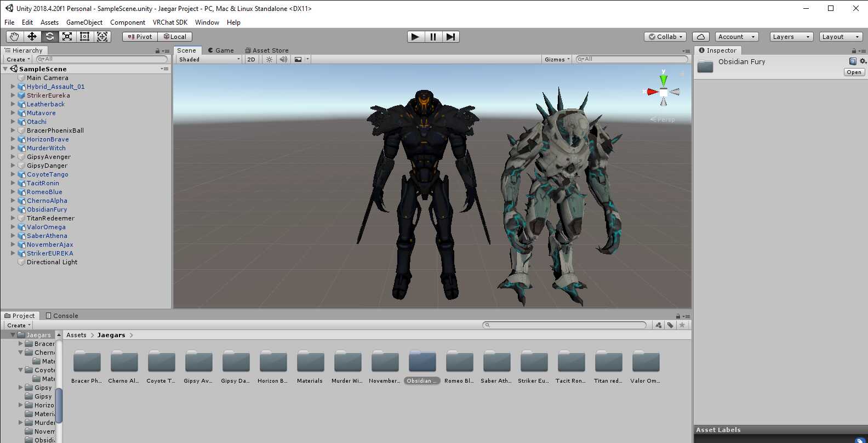Toggle the Pivot handle position button

[x=140, y=37]
